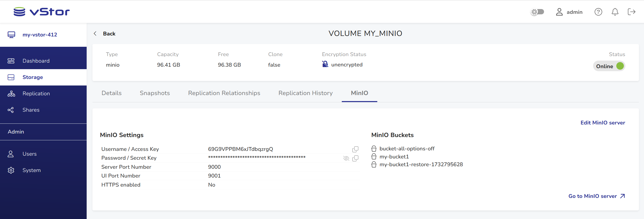644x219 pixels.
Task: Open the help question mark icon
Action: [598, 12]
